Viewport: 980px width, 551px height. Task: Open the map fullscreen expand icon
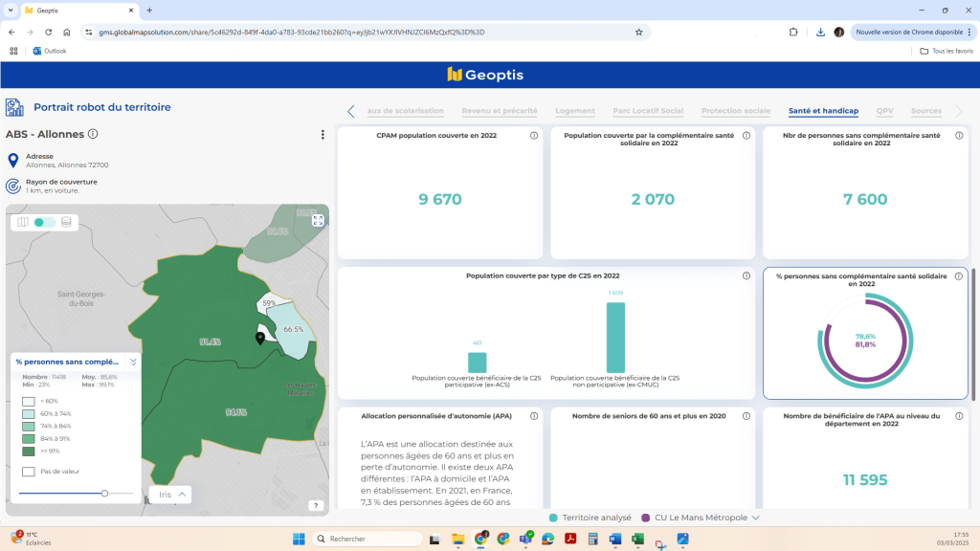[x=317, y=221]
